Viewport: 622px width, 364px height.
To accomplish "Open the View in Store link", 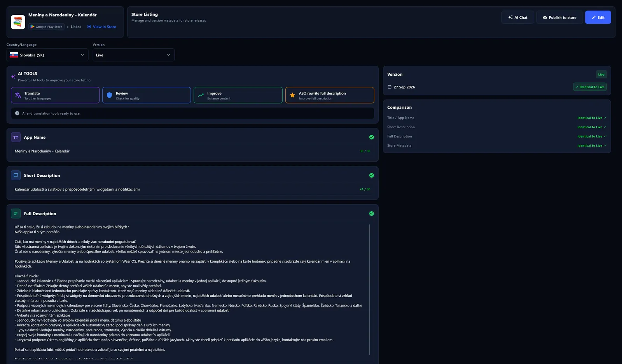I will 101,27.
